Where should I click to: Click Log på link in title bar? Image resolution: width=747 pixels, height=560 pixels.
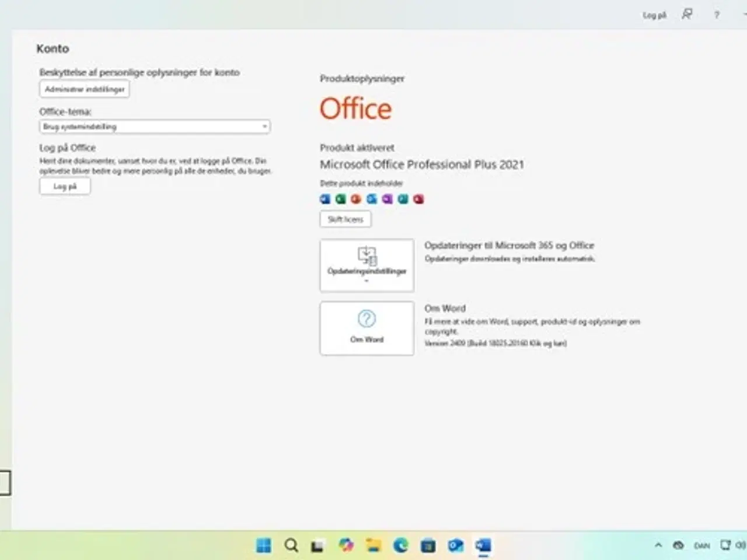point(654,16)
